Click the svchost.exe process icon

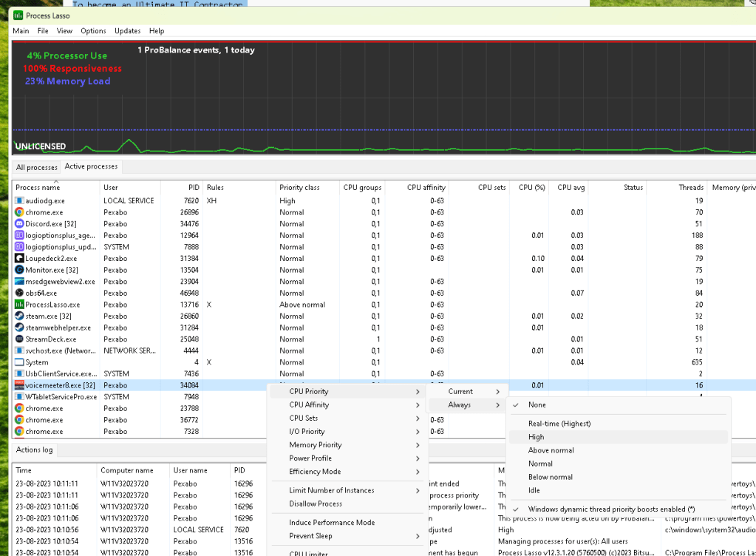coord(19,351)
